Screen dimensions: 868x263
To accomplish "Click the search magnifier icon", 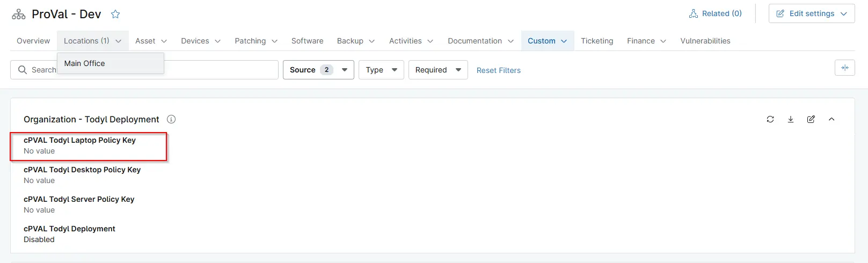I will (22, 70).
